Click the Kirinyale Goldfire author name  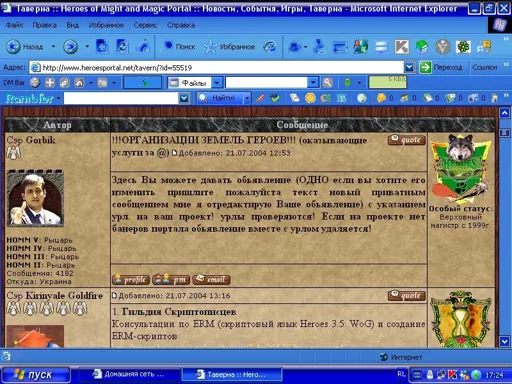[64, 295]
